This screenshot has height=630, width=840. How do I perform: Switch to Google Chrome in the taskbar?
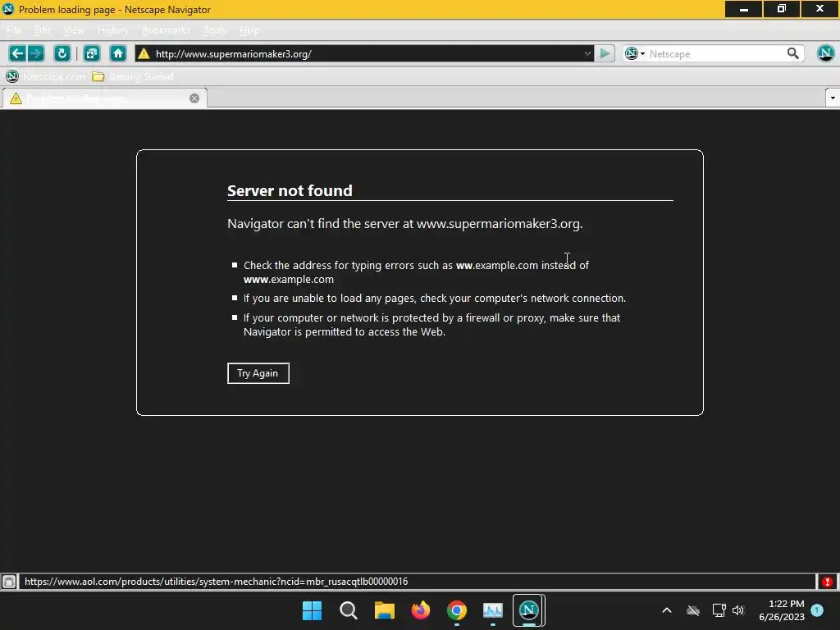(x=456, y=610)
